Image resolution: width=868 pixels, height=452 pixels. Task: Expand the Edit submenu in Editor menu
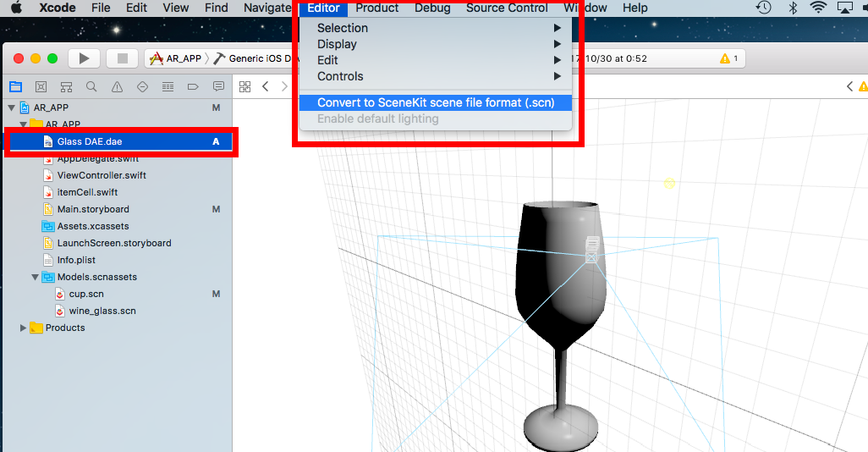tap(436, 60)
